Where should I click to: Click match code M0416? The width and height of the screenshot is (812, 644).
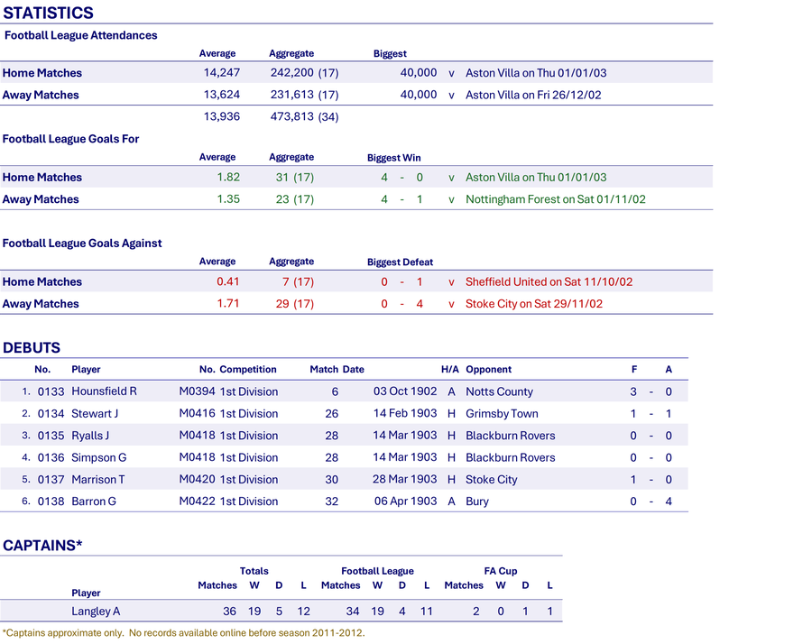(198, 414)
